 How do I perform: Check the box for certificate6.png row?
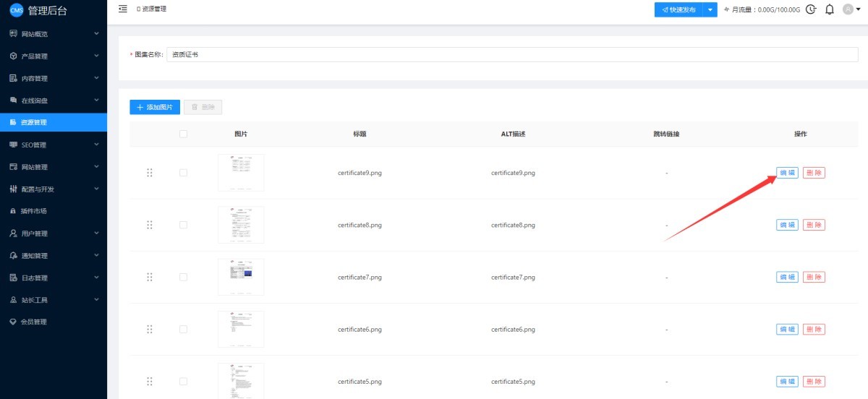pyautogui.click(x=183, y=329)
